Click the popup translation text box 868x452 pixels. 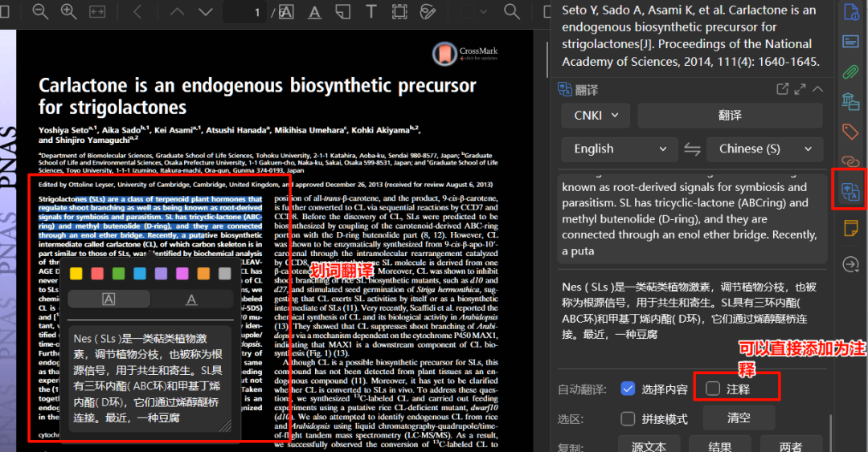[x=149, y=379]
